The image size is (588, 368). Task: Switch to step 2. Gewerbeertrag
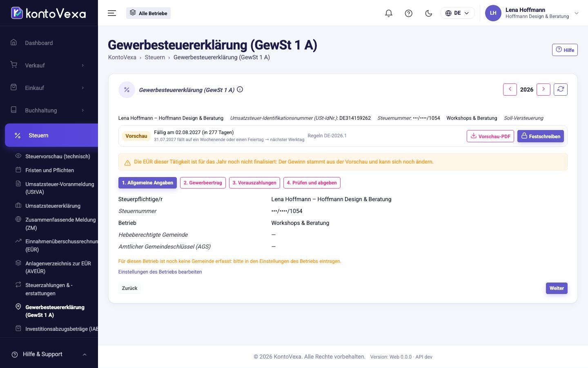[203, 183]
